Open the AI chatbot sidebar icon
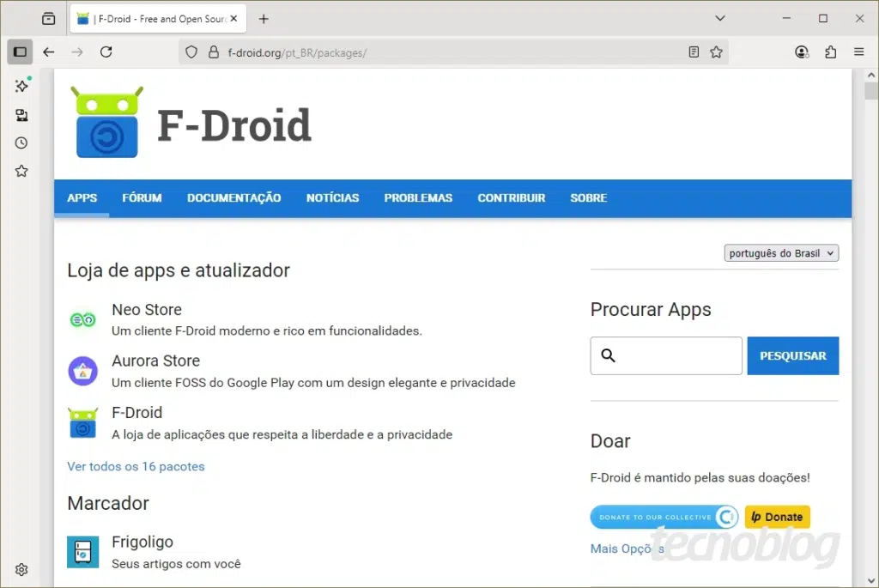Screen dimensions: 879x588 (x=21, y=85)
